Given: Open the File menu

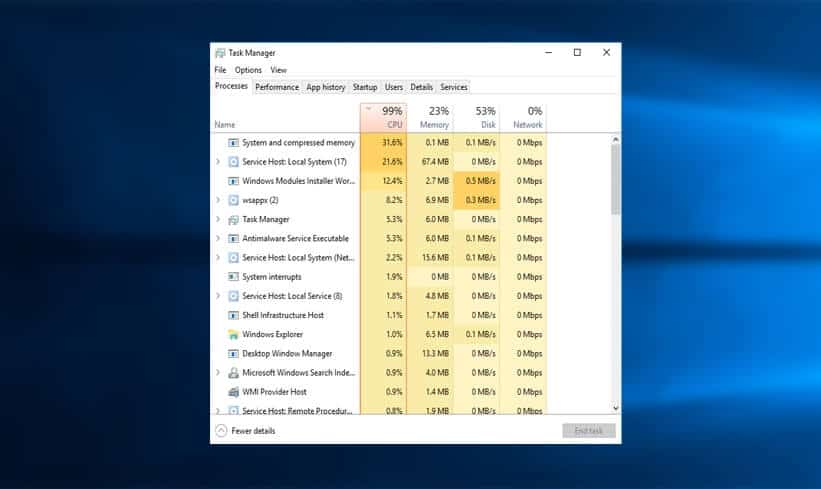Looking at the screenshot, I should pyautogui.click(x=220, y=70).
